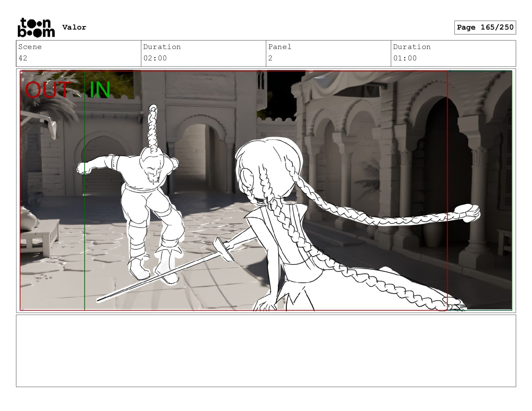Image resolution: width=532 pixels, height=411 pixels.
Task: Select the panel duration value 01:00
Action: (x=405, y=58)
